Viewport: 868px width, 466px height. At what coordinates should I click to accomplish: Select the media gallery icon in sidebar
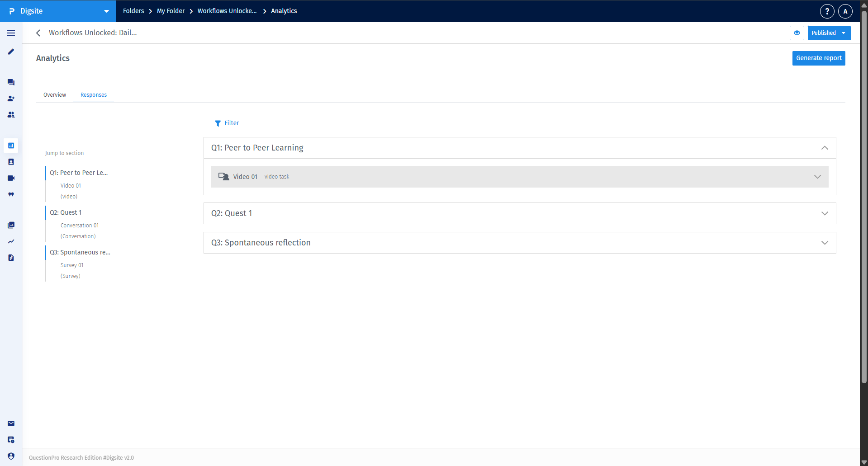[x=11, y=225]
